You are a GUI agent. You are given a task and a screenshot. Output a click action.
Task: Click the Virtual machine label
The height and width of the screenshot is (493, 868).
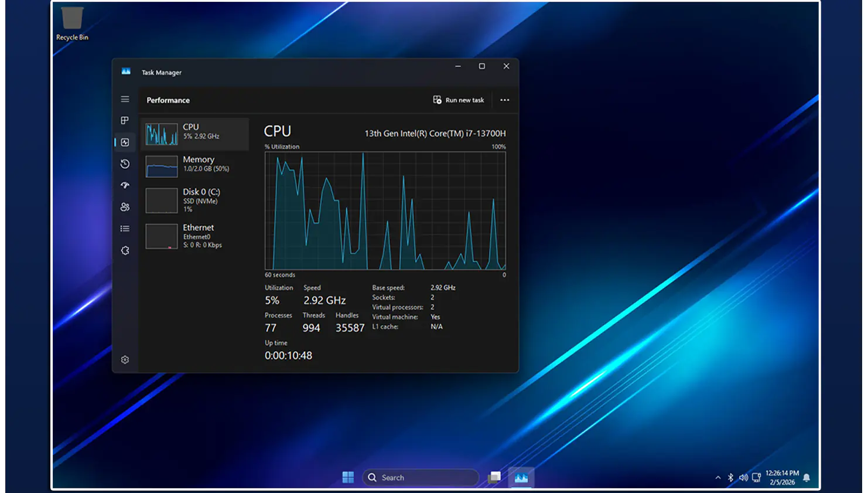pyautogui.click(x=395, y=317)
